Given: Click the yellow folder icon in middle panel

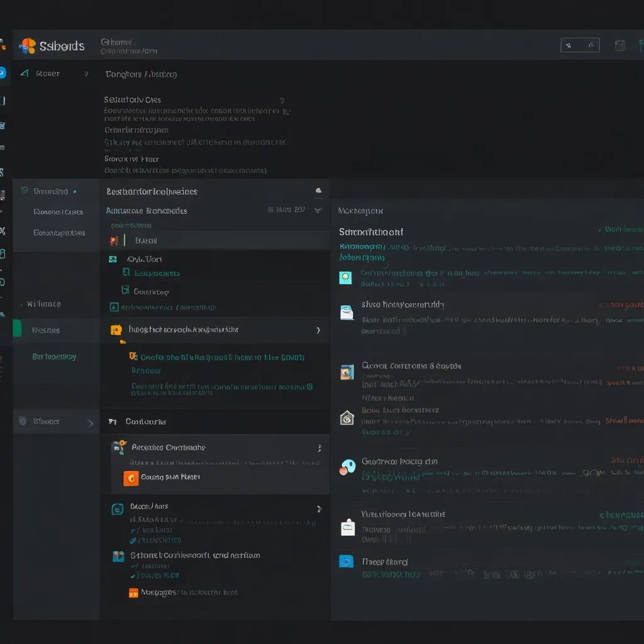Looking at the screenshot, I should click(x=116, y=330).
